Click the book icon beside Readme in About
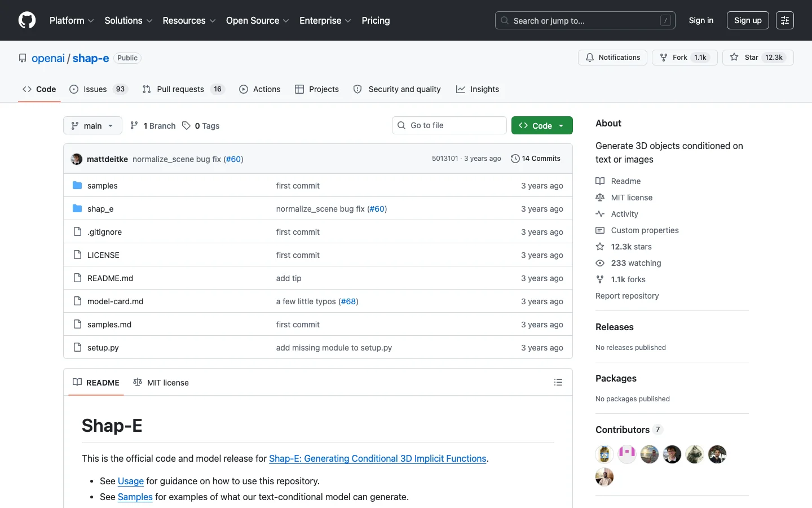This screenshot has height=508, width=812. tap(600, 181)
